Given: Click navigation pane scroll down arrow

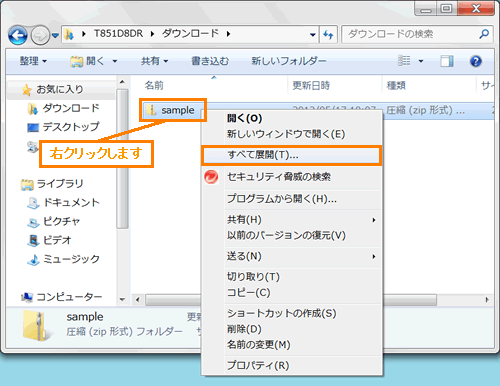Looking at the screenshot, I should click(122, 299).
